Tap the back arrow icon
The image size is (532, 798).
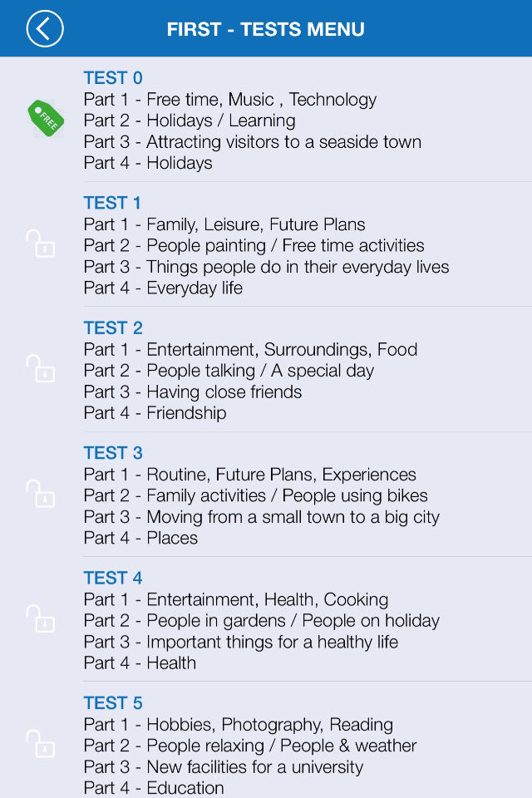[45, 28]
